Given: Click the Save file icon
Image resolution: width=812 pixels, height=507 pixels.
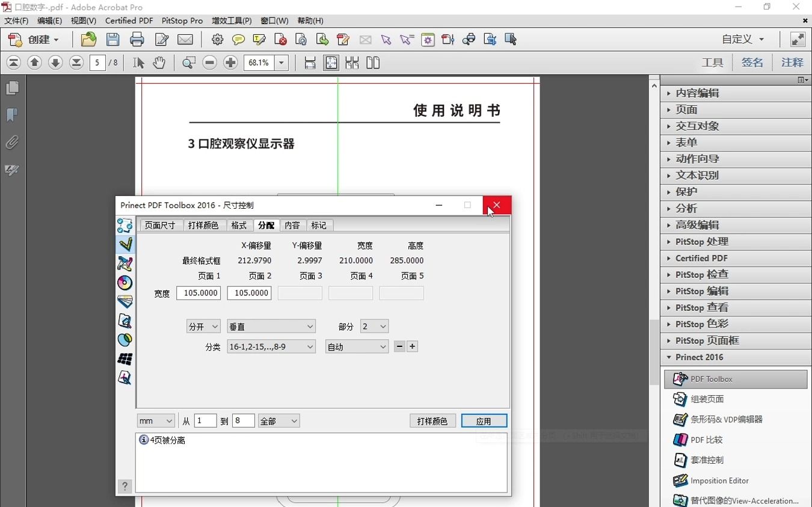Looking at the screenshot, I should pos(113,40).
